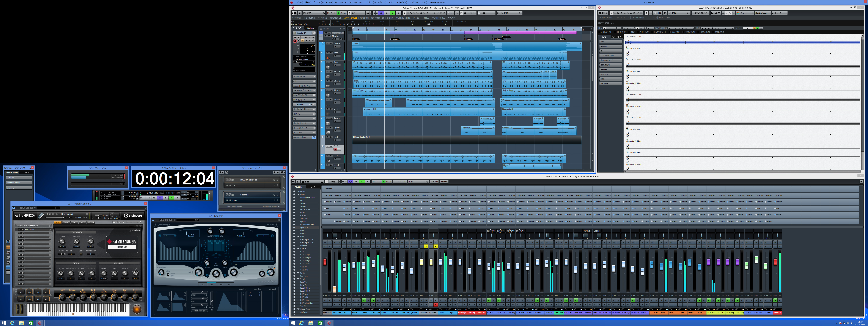
Task: Select the Zoom magnifier tool in project toolbar
Action: [x=421, y=13]
